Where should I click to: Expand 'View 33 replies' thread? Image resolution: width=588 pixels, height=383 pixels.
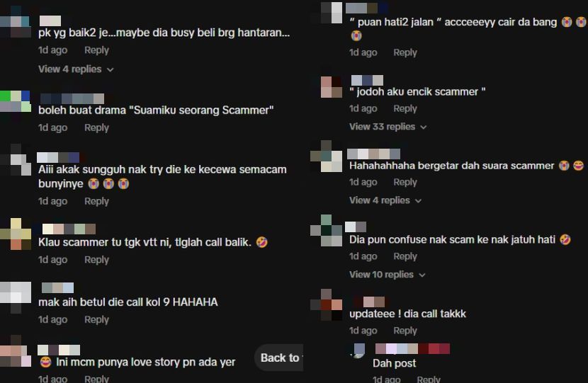(x=388, y=127)
